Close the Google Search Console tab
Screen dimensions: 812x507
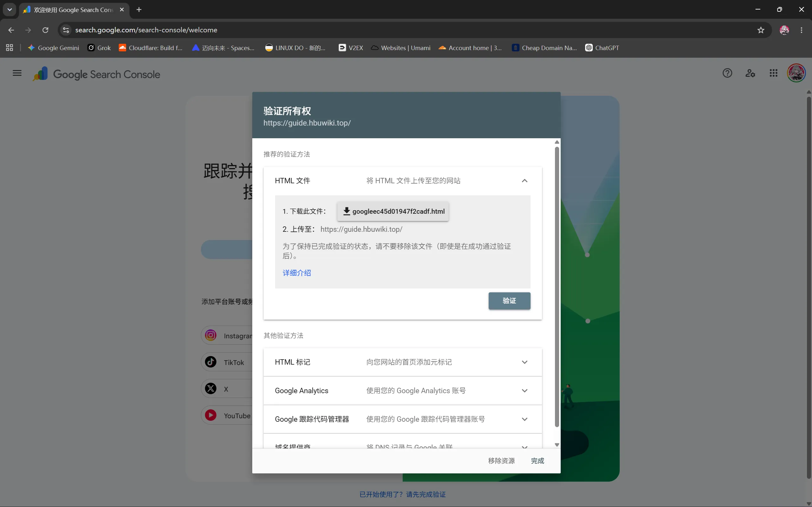[x=122, y=10]
